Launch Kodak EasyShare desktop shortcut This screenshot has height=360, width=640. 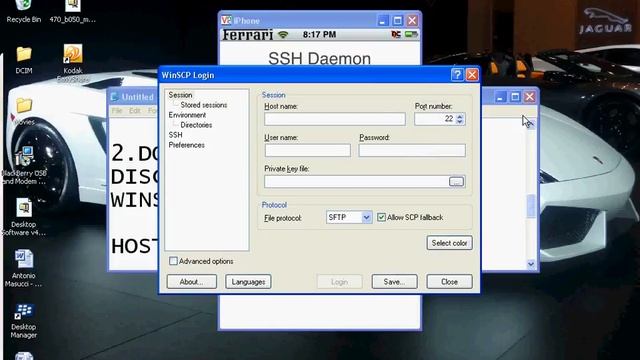coord(73,63)
